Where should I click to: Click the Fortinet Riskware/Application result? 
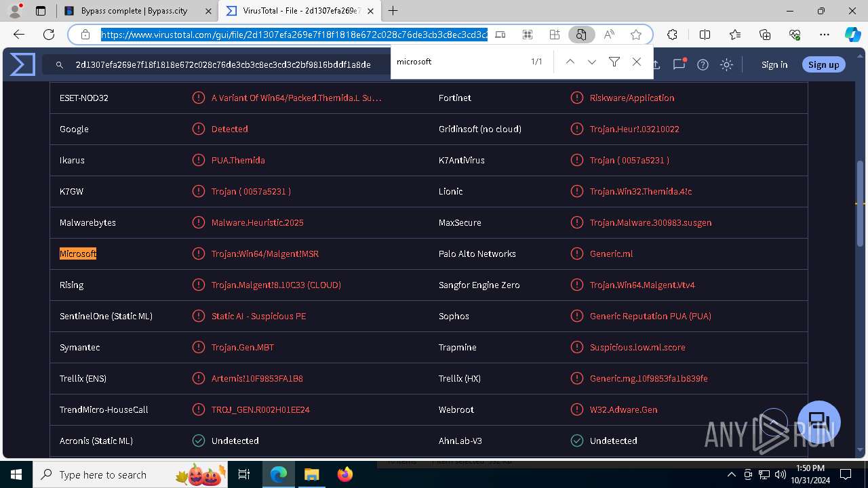click(632, 98)
